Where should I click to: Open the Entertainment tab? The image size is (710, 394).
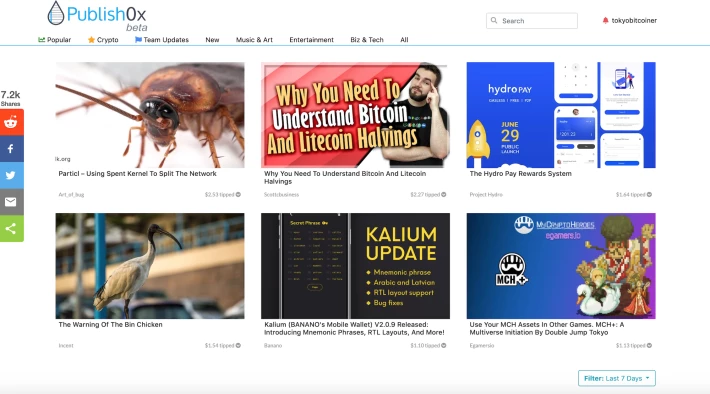(312, 40)
